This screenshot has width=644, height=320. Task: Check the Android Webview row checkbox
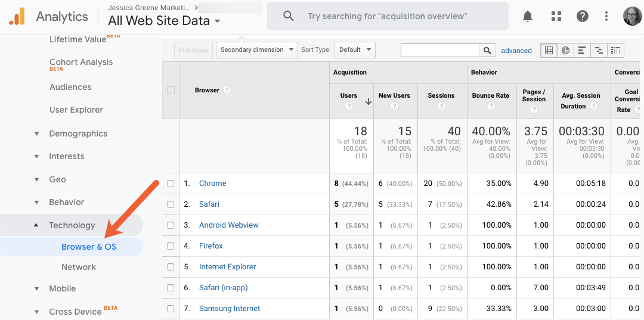coord(171,225)
